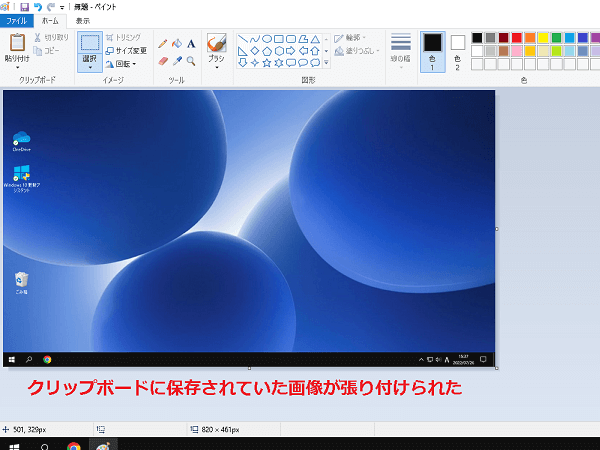Choose the yellow color swatch
The width and height of the screenshot is (600, 450).
(x=543, y=38)
